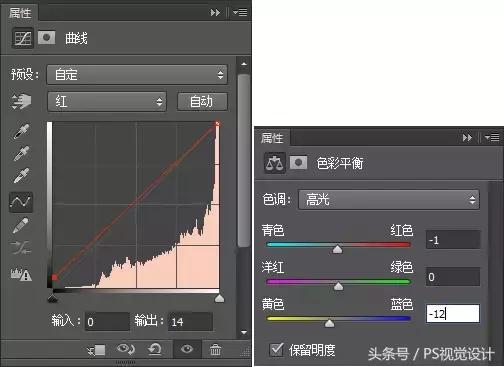
Task: Select the 属性 tab in Color Balance panel
Action: [272, 138]
